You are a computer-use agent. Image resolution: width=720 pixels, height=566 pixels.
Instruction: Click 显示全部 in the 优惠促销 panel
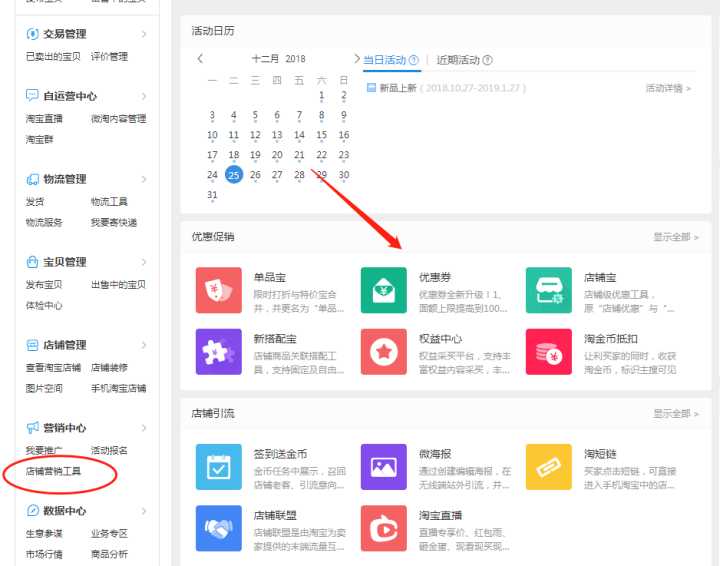(x=676, y=238)
